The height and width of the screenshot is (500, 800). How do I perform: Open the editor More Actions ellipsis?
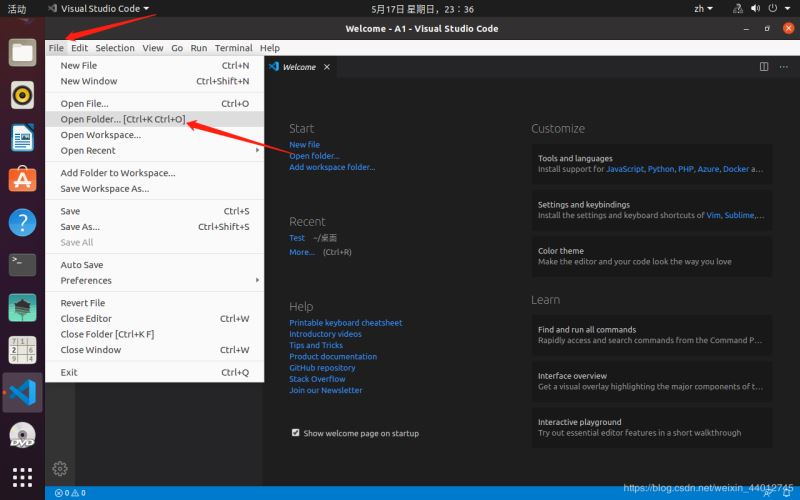[x=784, y=67]
